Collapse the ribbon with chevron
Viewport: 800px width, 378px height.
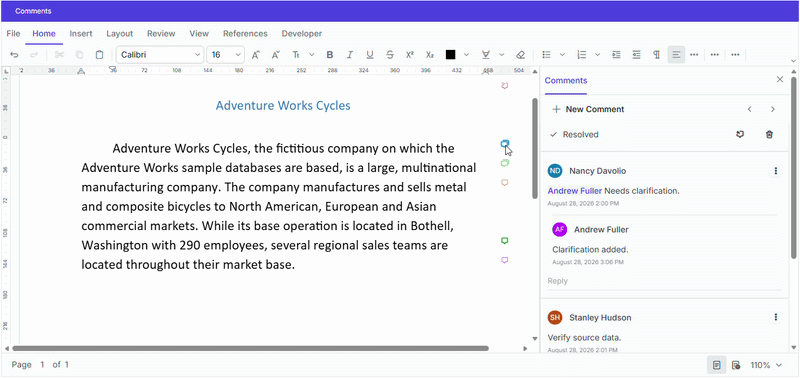(x=793, y=61)
